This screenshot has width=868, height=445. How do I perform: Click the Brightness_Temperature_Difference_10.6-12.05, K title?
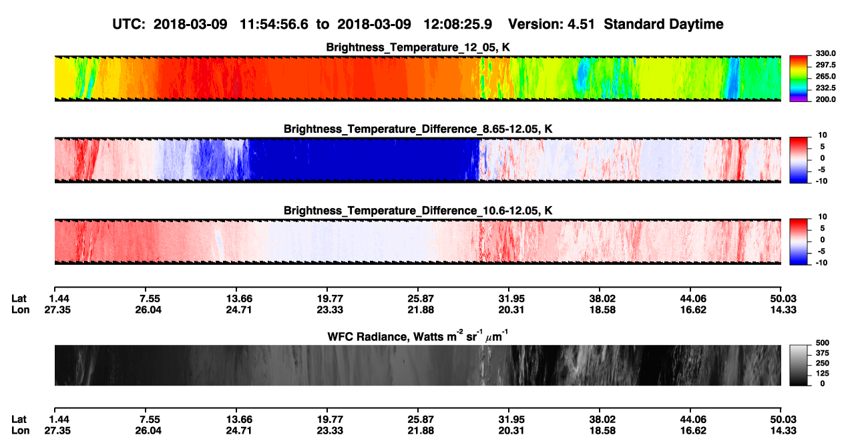418,211
